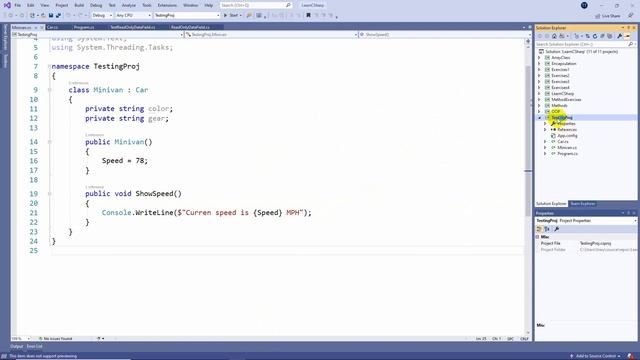Click the Search Solution Explorer field

[x=586, y=44]
